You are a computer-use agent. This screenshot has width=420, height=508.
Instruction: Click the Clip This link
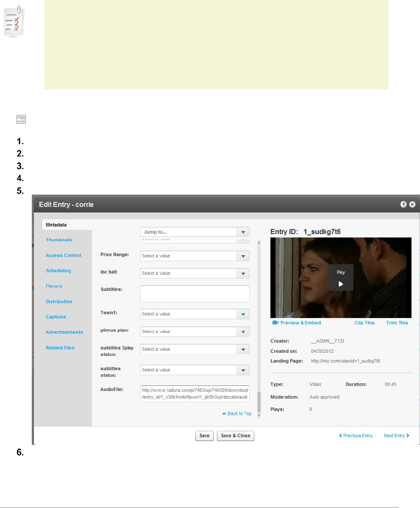coord(364,323)
